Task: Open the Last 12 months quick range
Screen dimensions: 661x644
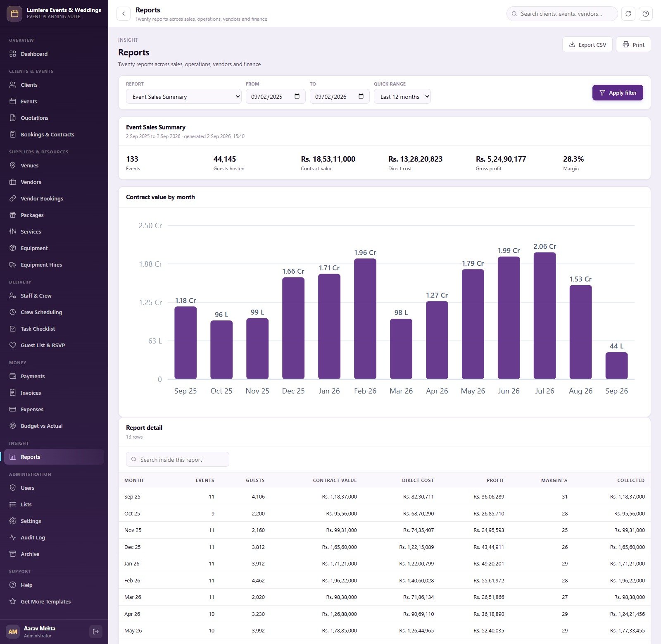Action: coord(402,97)
